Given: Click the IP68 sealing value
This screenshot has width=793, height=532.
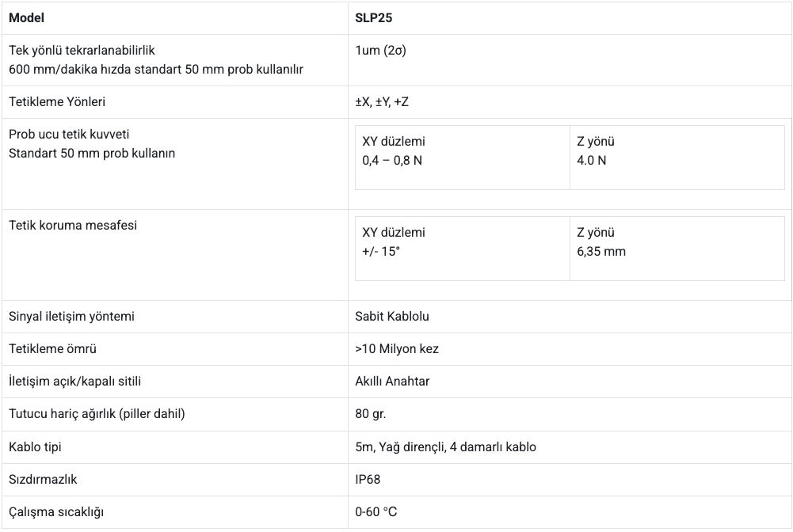Looking at the screenshot, I should click(x=368, y=480).
